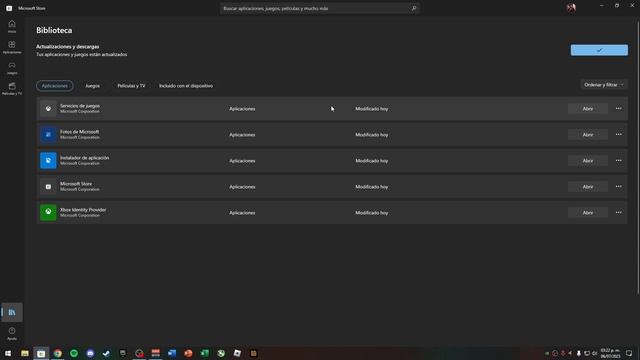The width and height of the screenshot is (640, 360).
Task: Click the user profile avatar
Action: (571, 8)
